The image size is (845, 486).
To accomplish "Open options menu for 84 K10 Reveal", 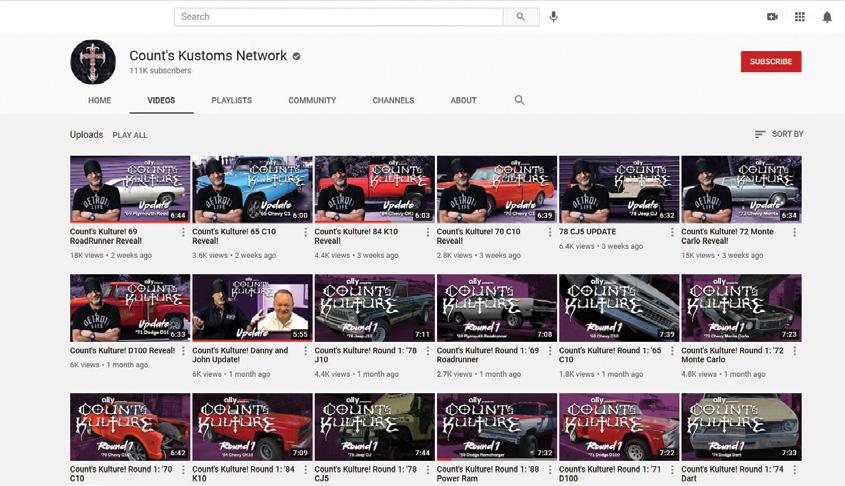I will click(428, 232).
